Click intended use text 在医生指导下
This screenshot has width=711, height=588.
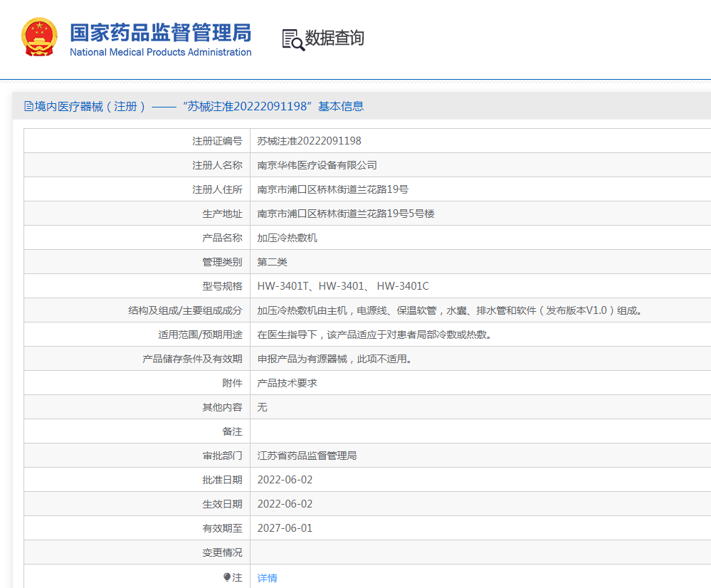[374, 335]
